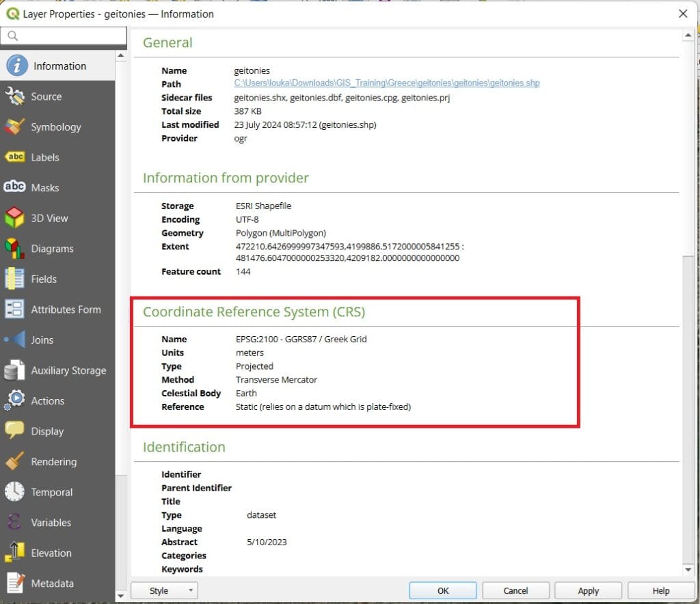Click the EPSG:2100 - GGRS87 / Greek Grid text
This screenshot has height=604, width=700.
tap(301, 339)
